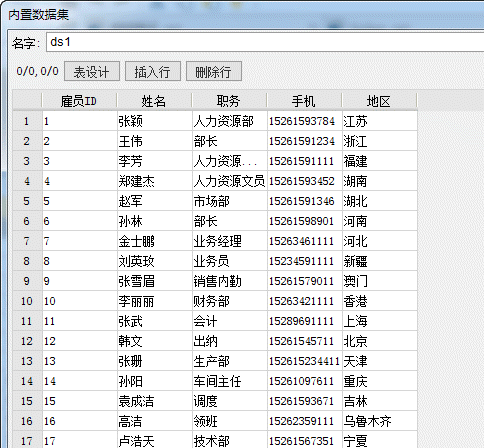Select the cell containing 金士鹏
This screenshot has height=448, width=484.
click(x=155, y=241)
